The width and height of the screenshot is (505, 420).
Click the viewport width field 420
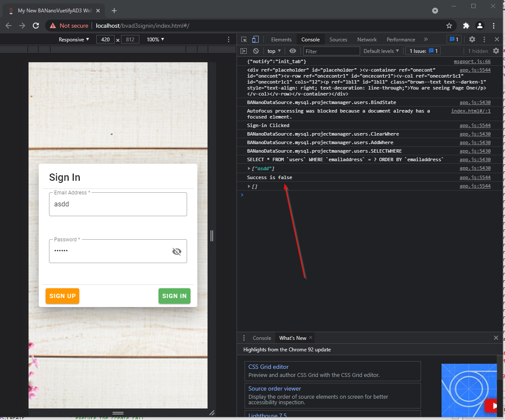105,39
